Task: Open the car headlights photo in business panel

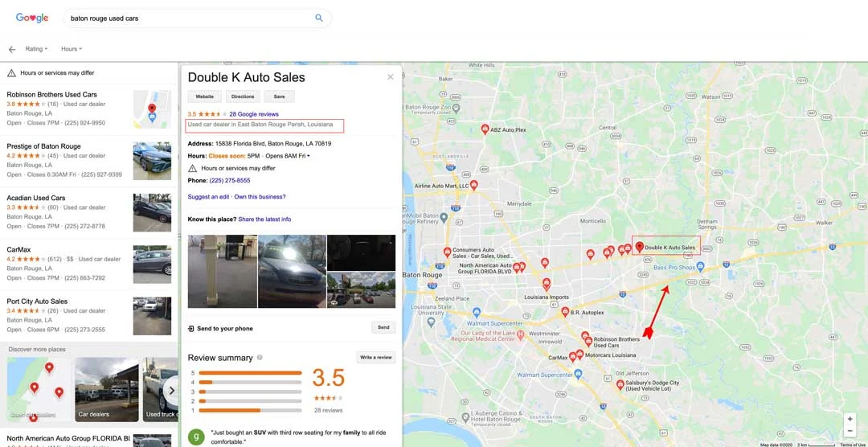Action: tap(292, 272)
